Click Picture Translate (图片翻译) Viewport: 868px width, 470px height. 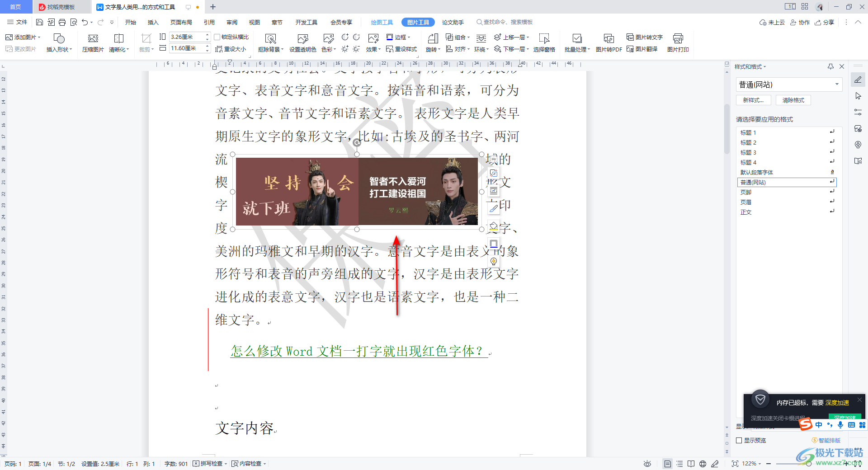[x=642, y=49]
